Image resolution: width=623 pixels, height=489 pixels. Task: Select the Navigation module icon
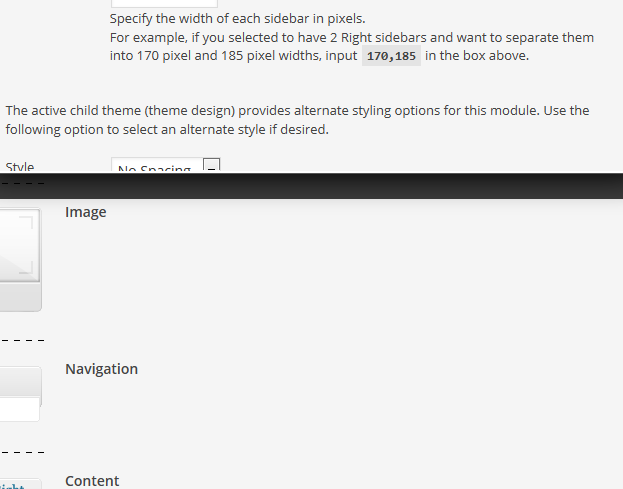[x=20, y=383]
